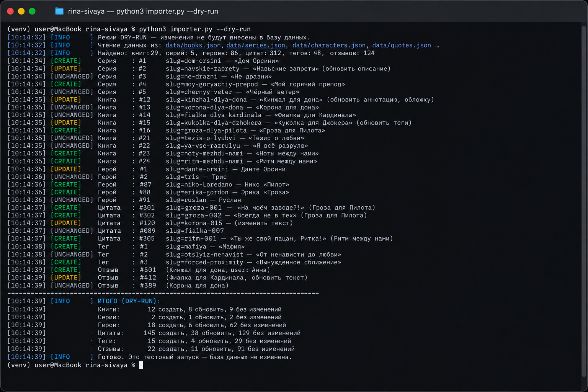
Task: Click the slug=ruslan text
Action: (x=186, y=200)
